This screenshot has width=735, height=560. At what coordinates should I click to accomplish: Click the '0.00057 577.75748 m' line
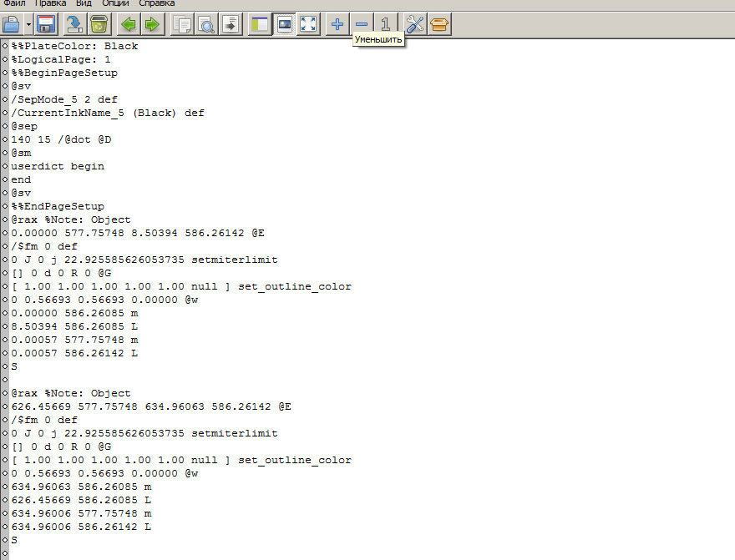(x=74, y=340)
